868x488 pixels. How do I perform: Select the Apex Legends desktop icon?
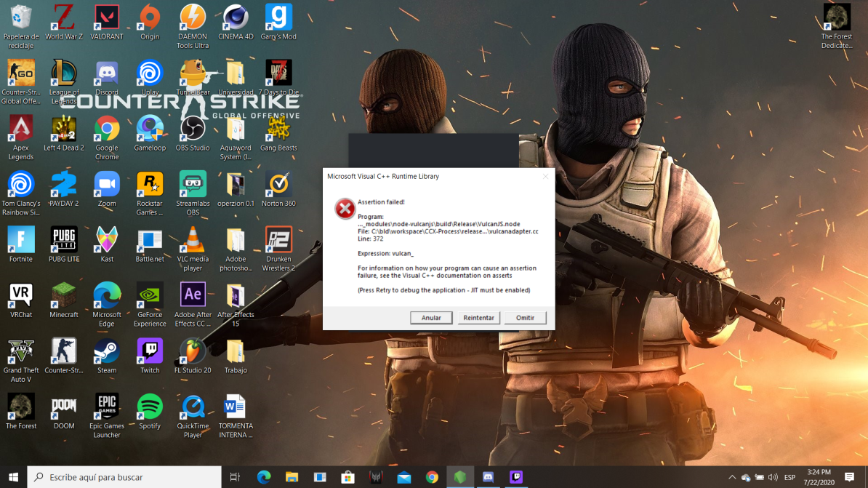21,138
